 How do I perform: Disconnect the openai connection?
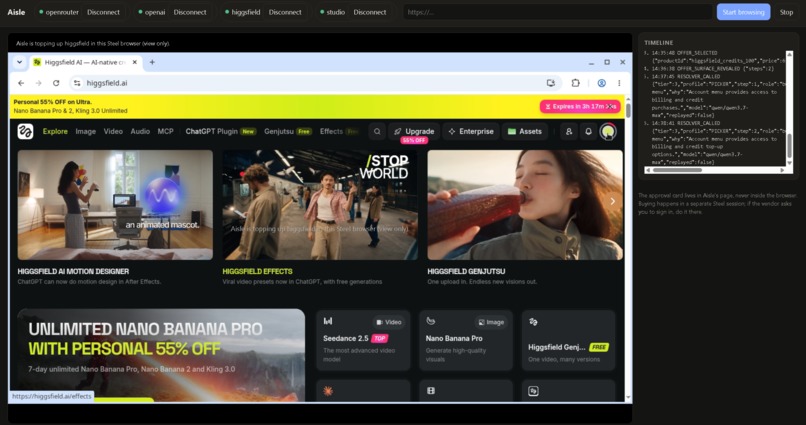click(x=190, y=12)
